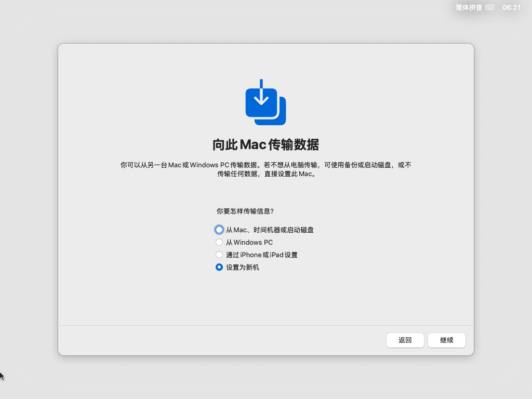The height and width of the screenshot is (399, 532).
Task: Click the separator line above the buttons
Action: click(265, 326)
